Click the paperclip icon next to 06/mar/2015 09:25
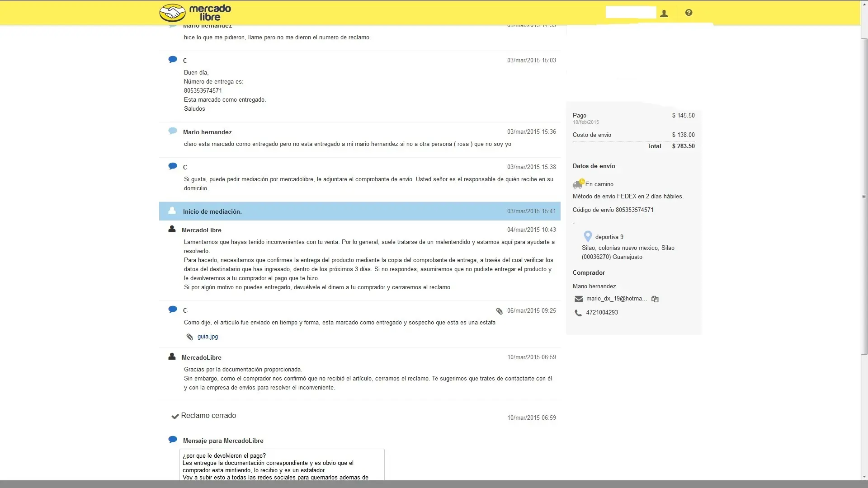868x488 pixels. coord(499,311)
